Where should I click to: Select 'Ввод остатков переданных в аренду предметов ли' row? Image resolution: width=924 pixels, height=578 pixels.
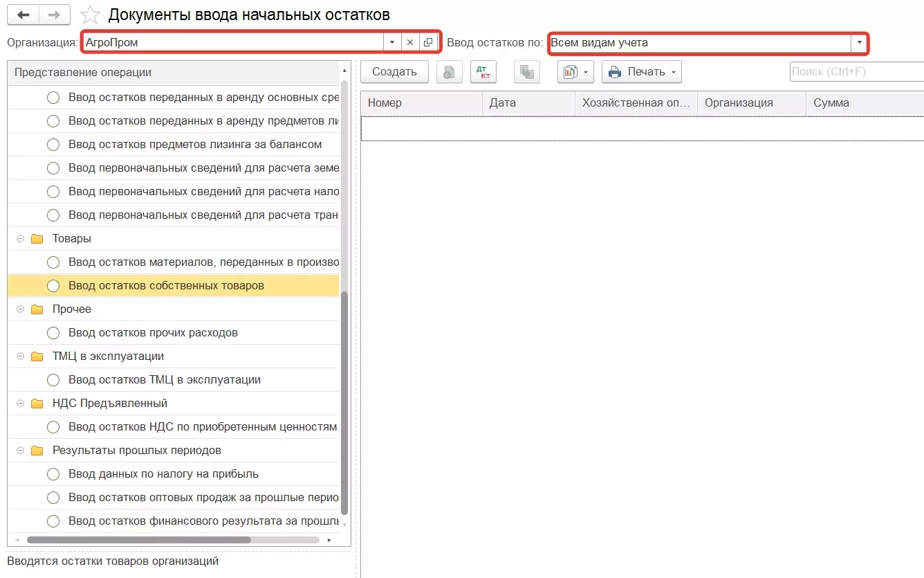click(173, 121)
